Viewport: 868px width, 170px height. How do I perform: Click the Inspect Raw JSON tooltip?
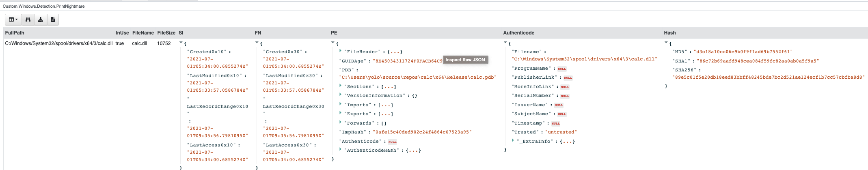click(465, 60)
